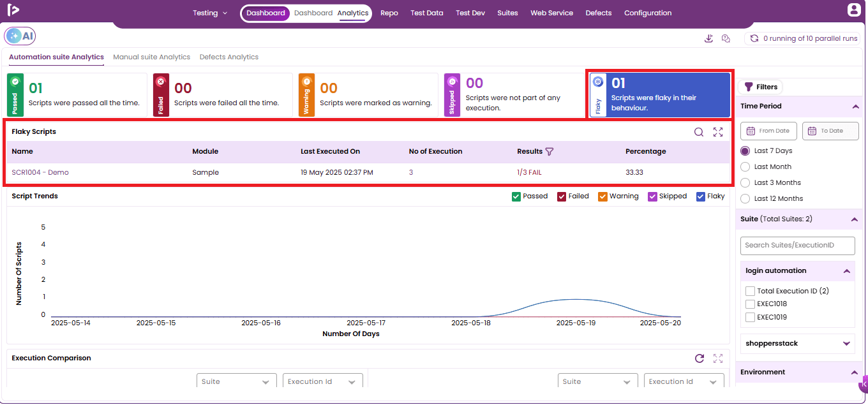
Task: Select the Skipped scripts card
Action: pyautogui.click(x=514, y=95)
